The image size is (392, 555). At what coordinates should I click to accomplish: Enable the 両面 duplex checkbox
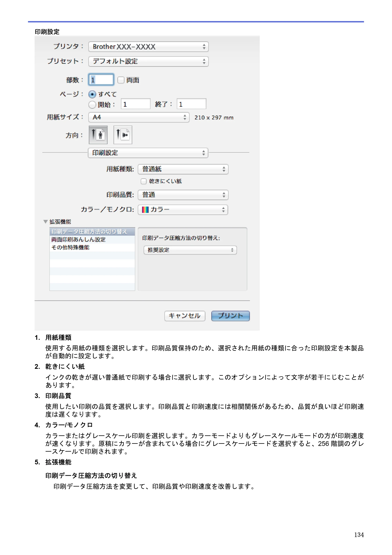[x=121, y=80]
